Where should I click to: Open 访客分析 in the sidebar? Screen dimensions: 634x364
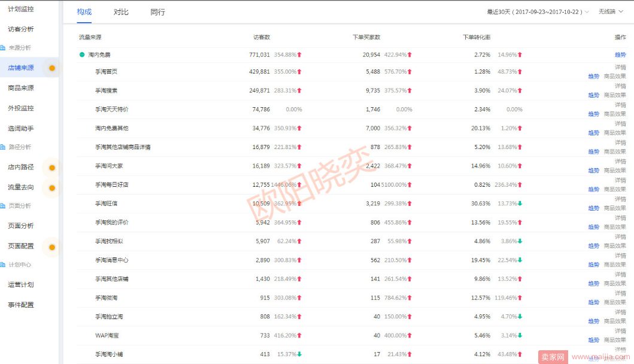pyautogui.click(x=20, y=29)
